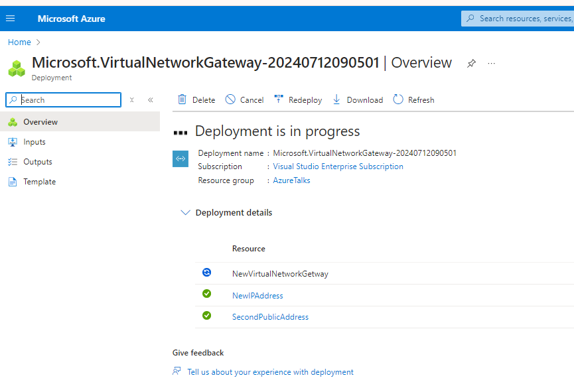Download the deployment details
Image resolution: width=574 pixels, height=392 pixels.
pos(358,99)
